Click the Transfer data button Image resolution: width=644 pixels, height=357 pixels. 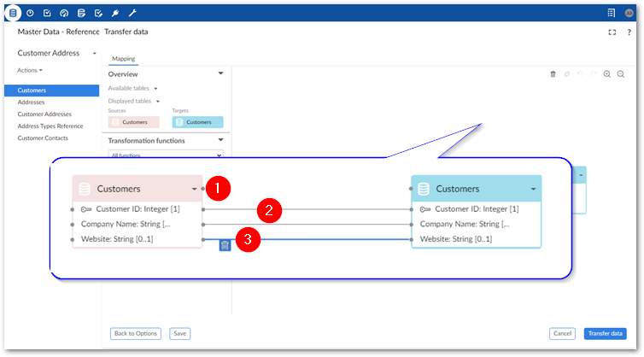coord(606,334)
